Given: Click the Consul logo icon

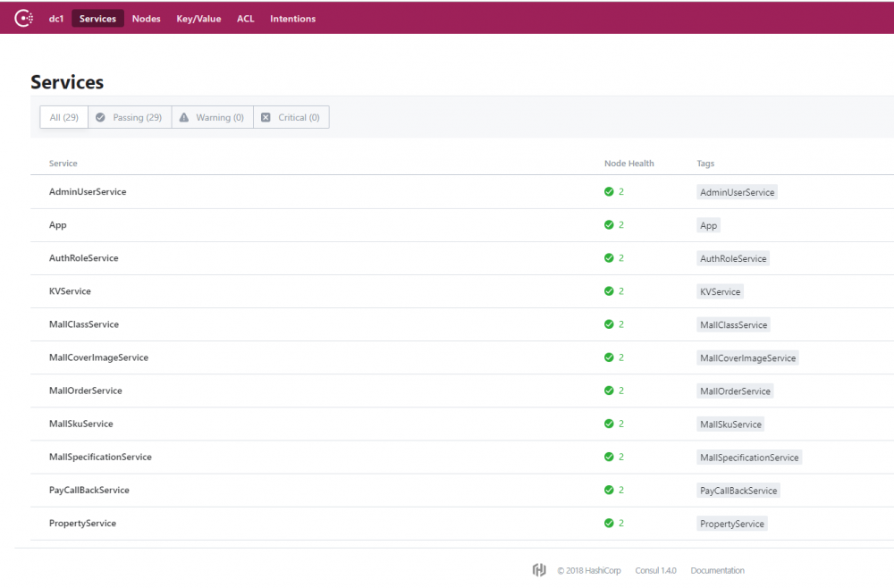Looking at the screenshot, I should (23, 18).
